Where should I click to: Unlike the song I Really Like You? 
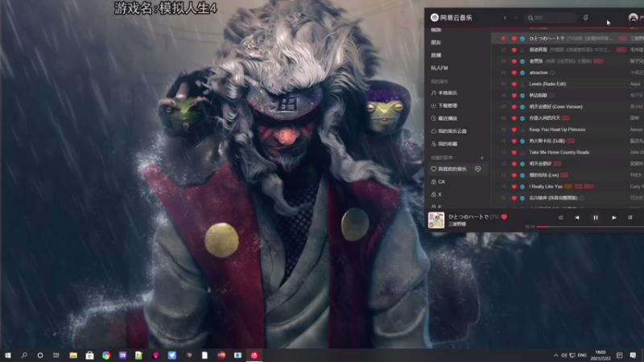coord(514,187)
